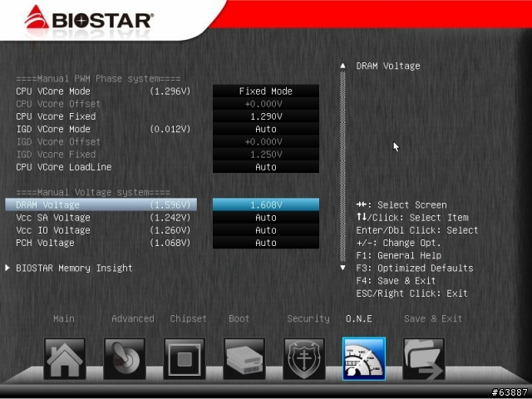Select the O.N.E speedometer icon
Screen dimensions: 532x399
pyautogui.click(x=364, y=358)
